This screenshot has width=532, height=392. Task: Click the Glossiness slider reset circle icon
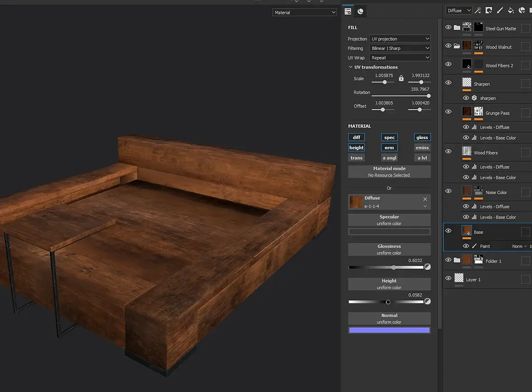pyautogui.click(x=427, y=267)
